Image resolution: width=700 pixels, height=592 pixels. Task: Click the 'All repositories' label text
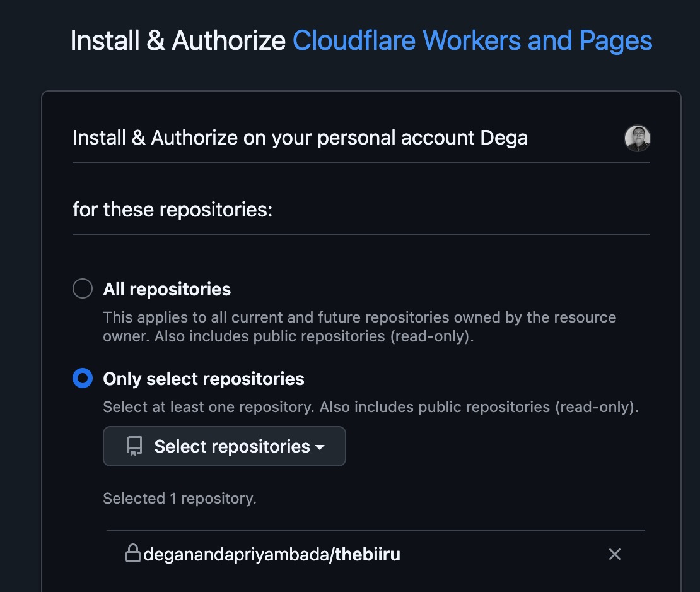167,289
